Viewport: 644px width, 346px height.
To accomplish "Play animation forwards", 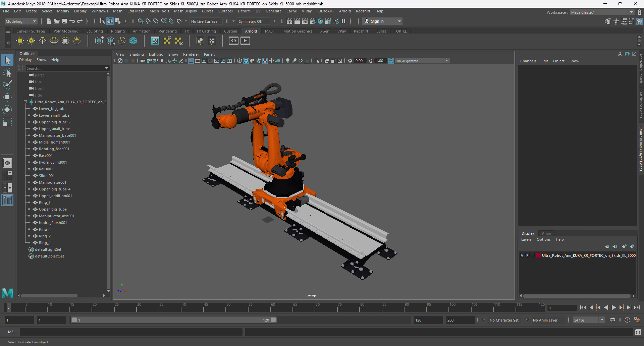I will 613,307.
